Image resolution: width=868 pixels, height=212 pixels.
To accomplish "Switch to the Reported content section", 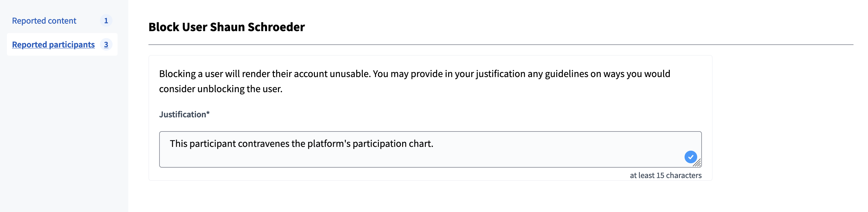I will 44,20.
